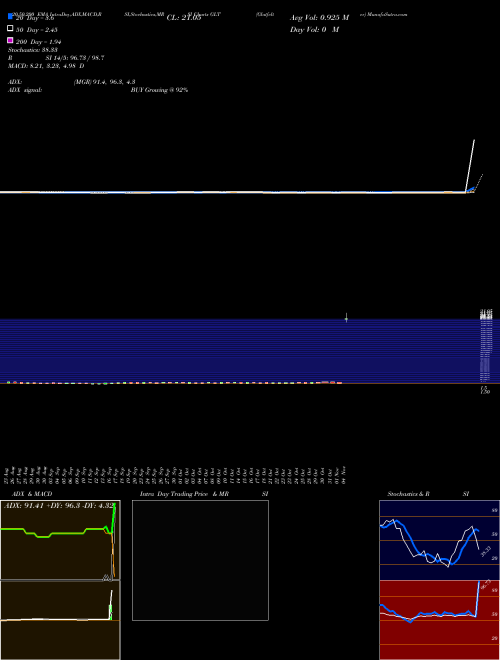This screenshot has width=500, height=660.
Task: Select the '50 Day = 2.43' legend text
Action: [37, 30]
